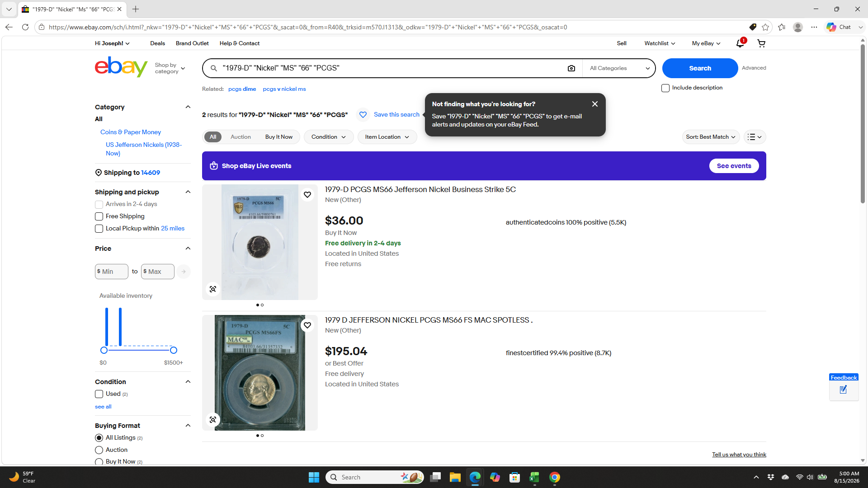The width and height of the screenshot is (868, 488).
Task: Open the browser favorites list
Action: [782, 27]
